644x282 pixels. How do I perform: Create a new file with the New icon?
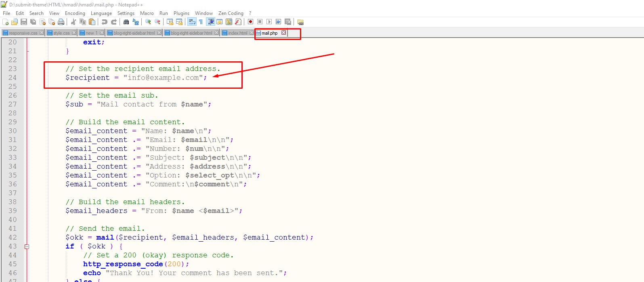point(5,22)
